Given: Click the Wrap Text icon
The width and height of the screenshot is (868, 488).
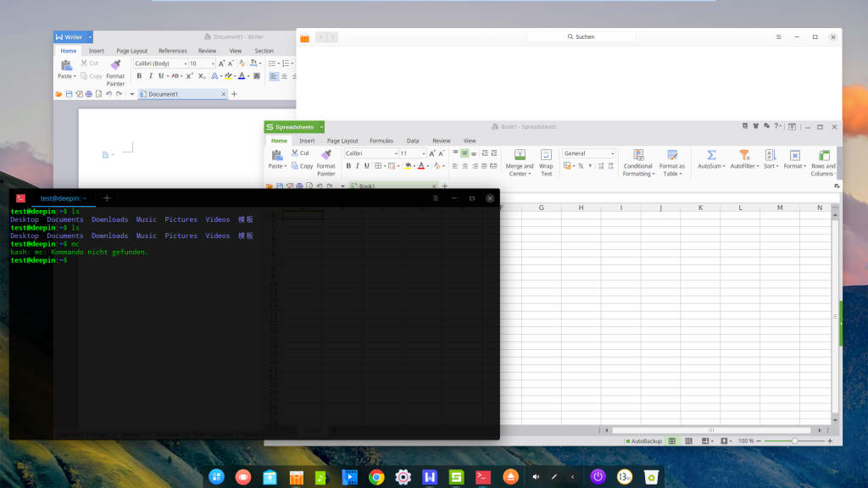Looking at the screenshot, I should tap(546, 155).
